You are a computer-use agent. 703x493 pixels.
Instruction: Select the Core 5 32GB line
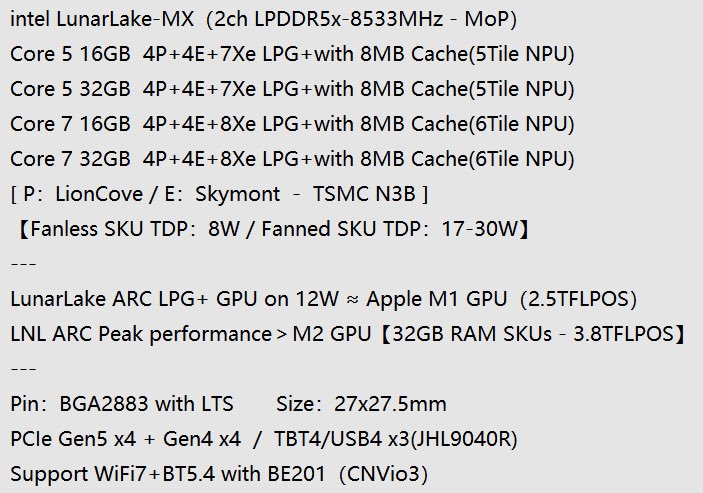pos(292,89)
